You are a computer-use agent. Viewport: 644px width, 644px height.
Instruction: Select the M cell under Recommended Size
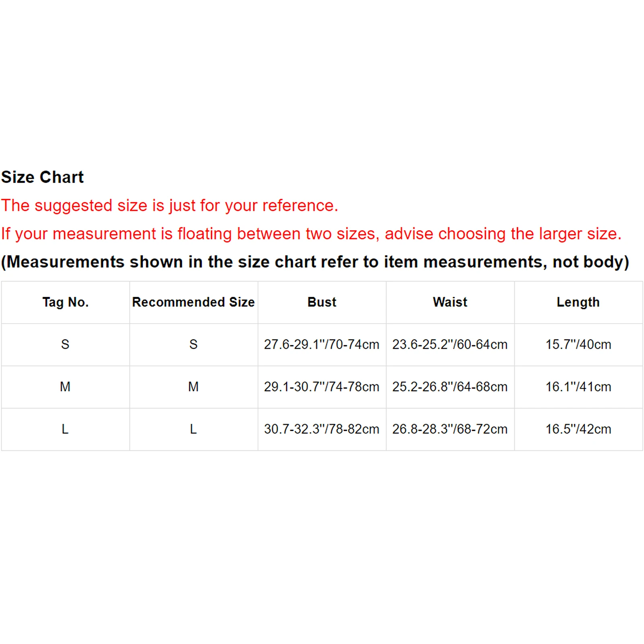click(x=193, y=387)
